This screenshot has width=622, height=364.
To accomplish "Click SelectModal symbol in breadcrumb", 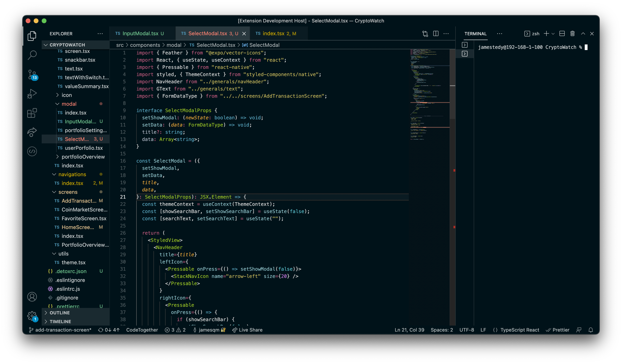I will point(261,45).
